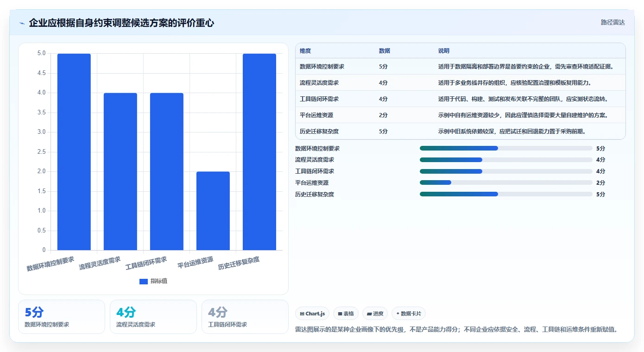
Task: Click the 数据环境控制要求 bar in chart
Action: (74, 152)
